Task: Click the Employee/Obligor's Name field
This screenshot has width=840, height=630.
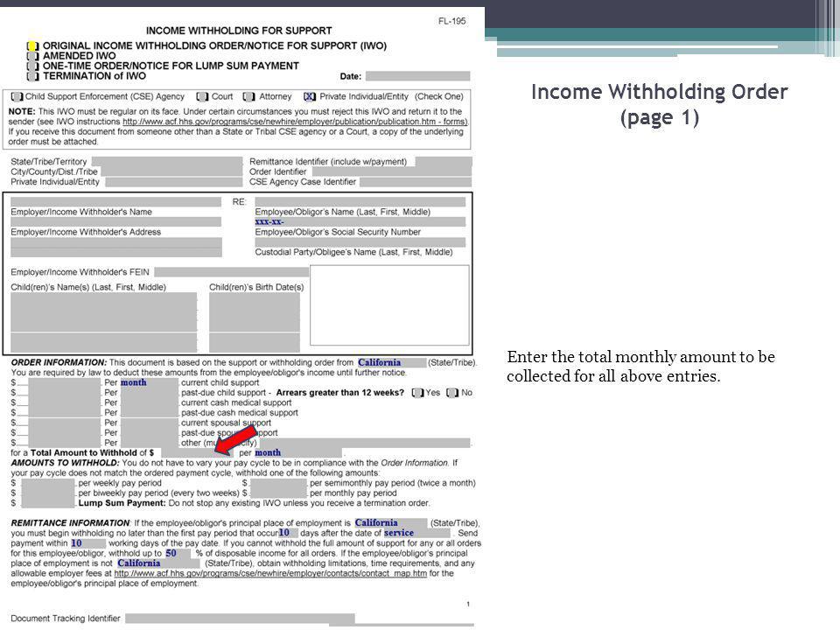Action: point(360,202)
